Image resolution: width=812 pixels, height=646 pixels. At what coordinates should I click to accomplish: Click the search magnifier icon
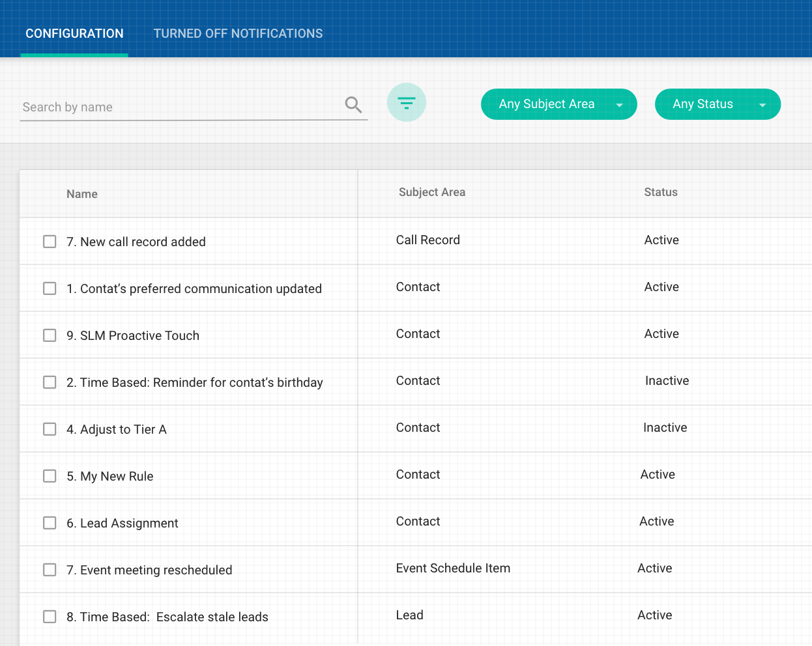tap(353, 105)
